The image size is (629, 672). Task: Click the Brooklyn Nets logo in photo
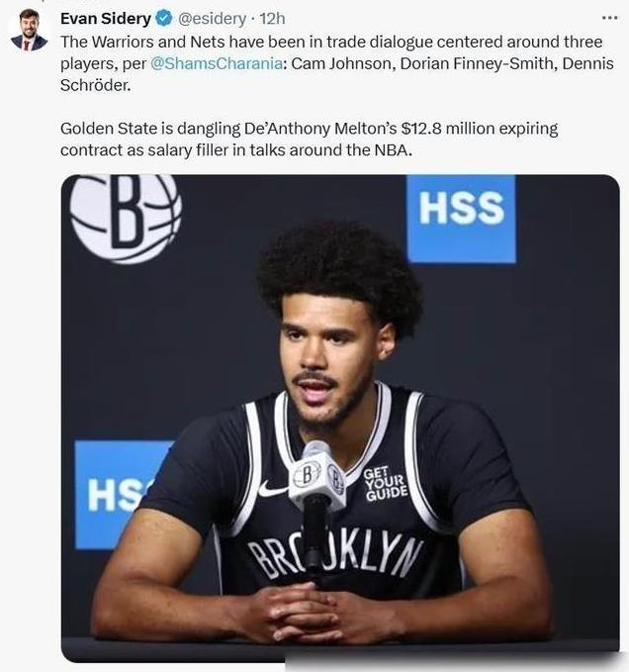126,218
